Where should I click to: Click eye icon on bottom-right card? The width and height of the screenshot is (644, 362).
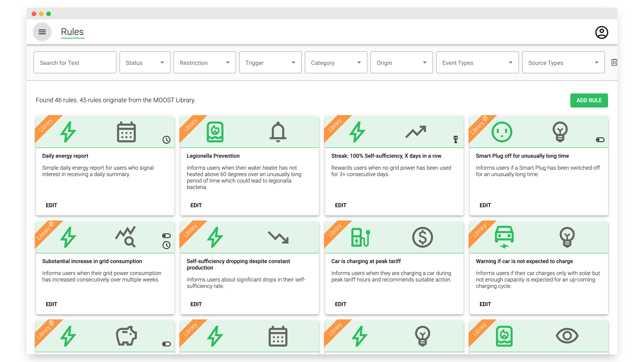(x=567, y=336)
